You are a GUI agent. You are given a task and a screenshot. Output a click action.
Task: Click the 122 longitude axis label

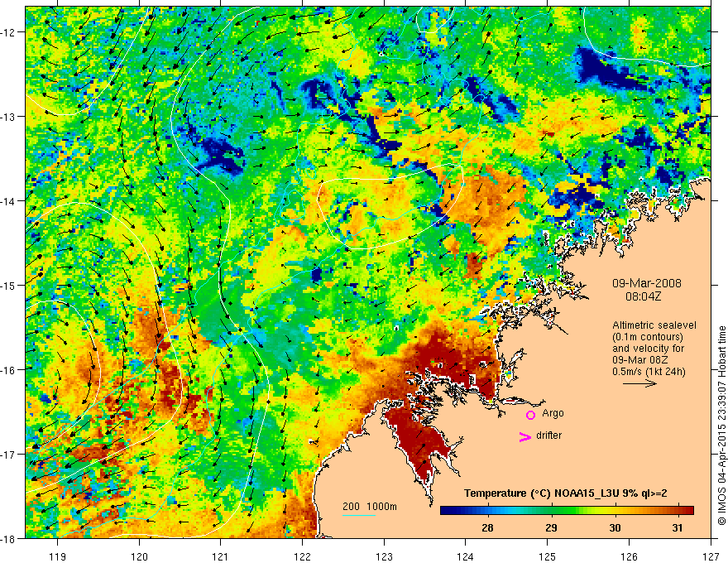coord(302,557)
